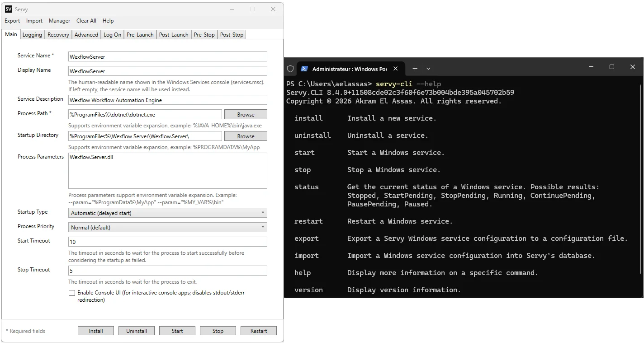644x346 pixels.
Task: Minimize the PowerShell terminal window
Action: pyautogui.click(x=591, y=67)
